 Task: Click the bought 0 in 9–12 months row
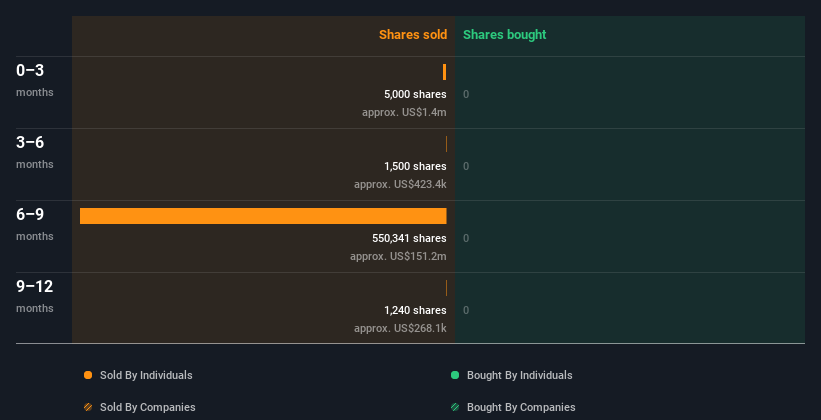[466, 311]
